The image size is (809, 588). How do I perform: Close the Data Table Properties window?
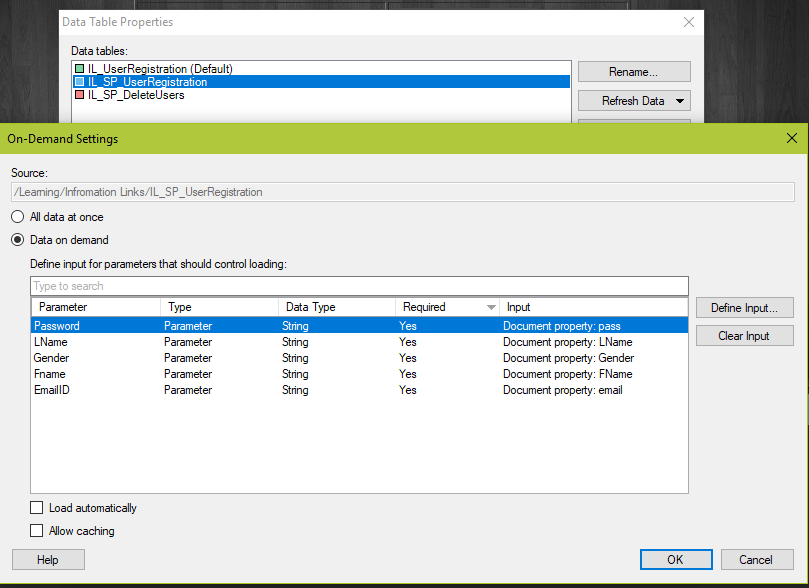688,22
